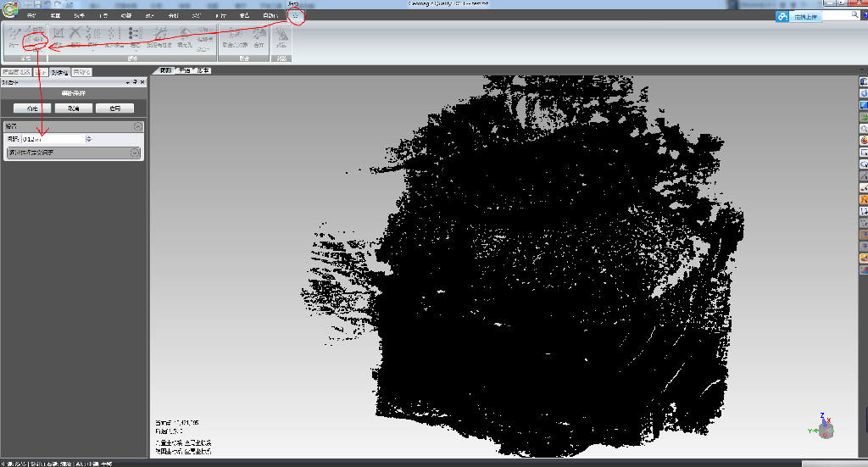The height and width of the screenshot is (467, 868).
Task: Click the cloud upload icon top right
Action: [782, 17]
